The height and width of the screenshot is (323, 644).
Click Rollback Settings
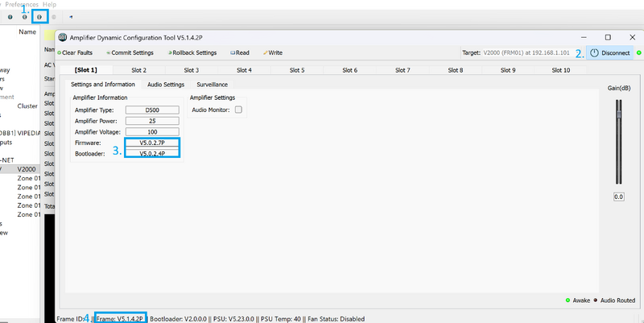192,52
